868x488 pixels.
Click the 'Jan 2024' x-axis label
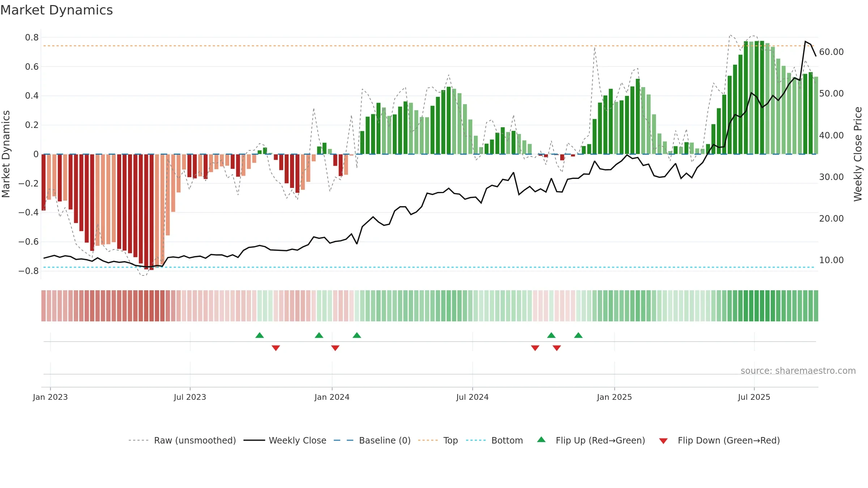[332, 397]
